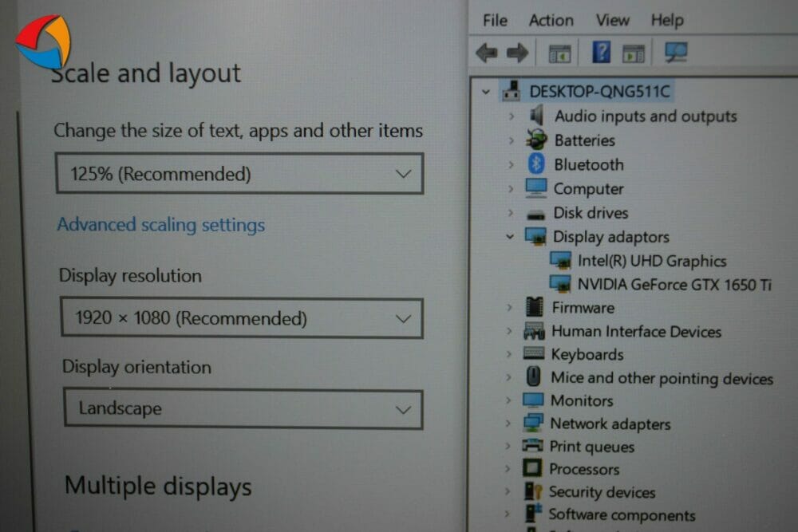Image resolution: width=798 pixels, height=532 pixels.
Task: Open the Advanced scaling settings link
Action: click(161, 225)
